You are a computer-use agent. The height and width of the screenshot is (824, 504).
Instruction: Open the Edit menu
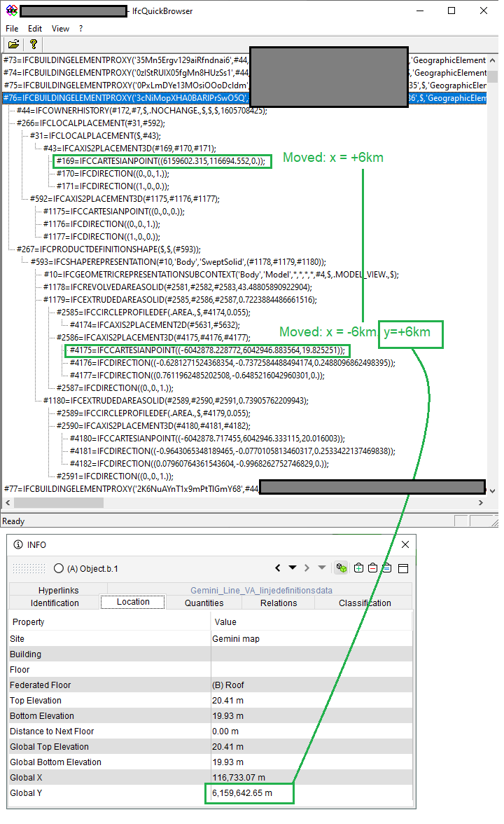pyautogui.click(x=35, y=28)
